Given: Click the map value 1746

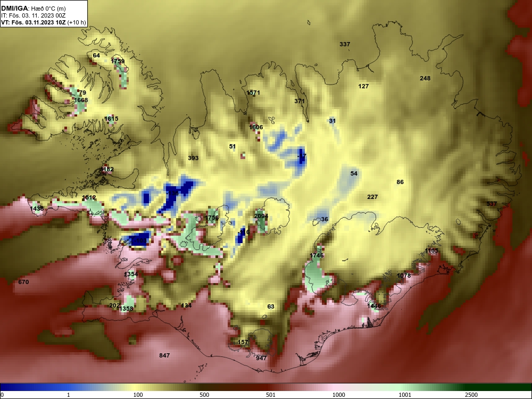Looking at the screenshot, I should (x=317, y=255).
